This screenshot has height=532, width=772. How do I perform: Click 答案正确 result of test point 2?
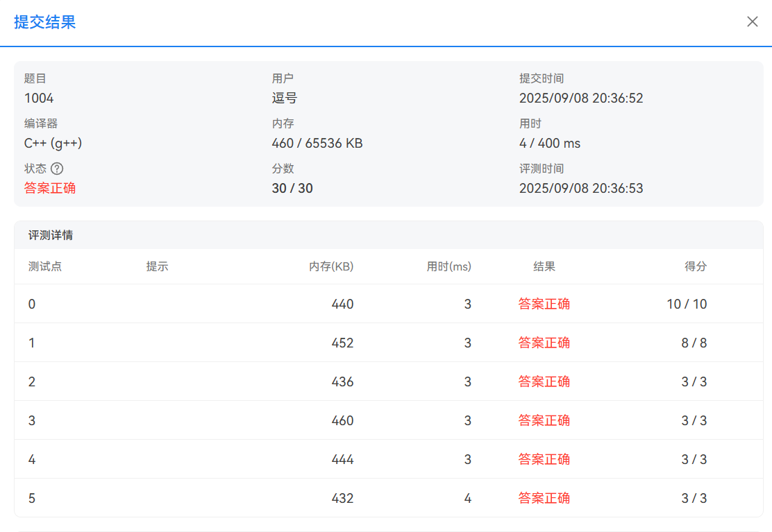coord(544,381)
